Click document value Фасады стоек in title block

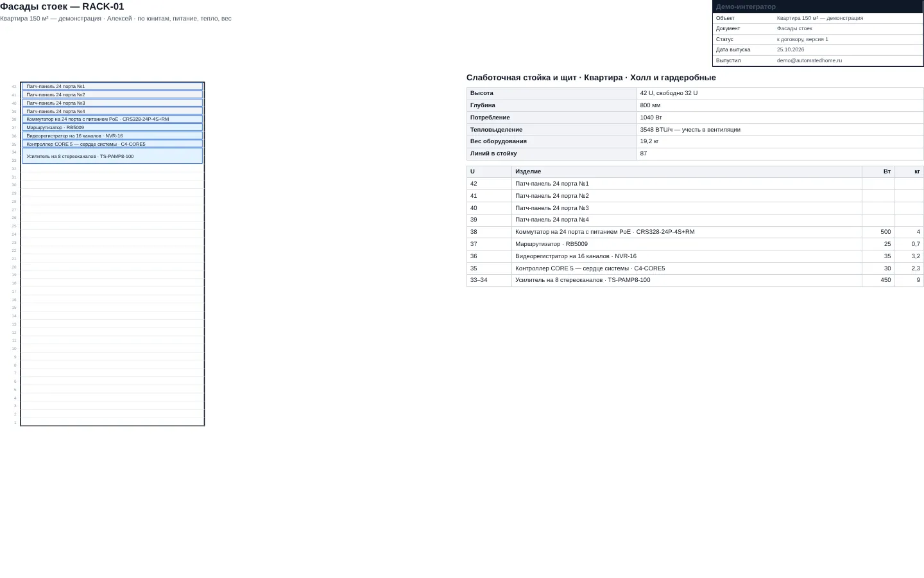(794, 28)
